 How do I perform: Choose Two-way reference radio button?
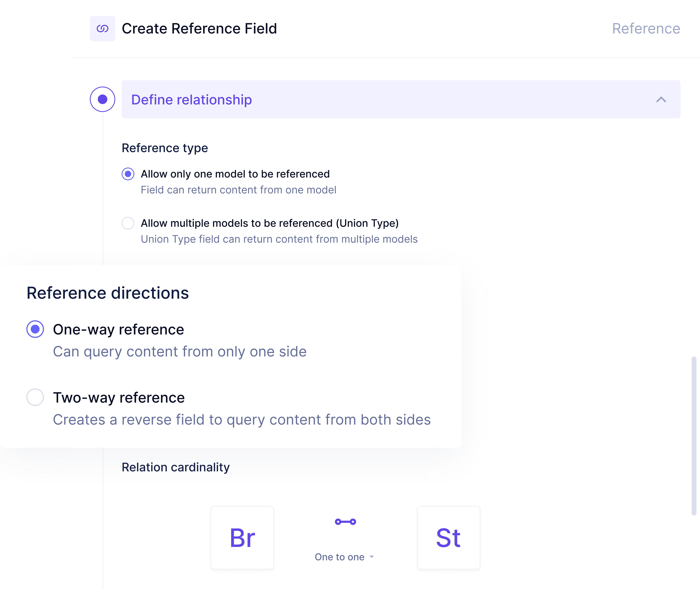click(x=35, y=397)
